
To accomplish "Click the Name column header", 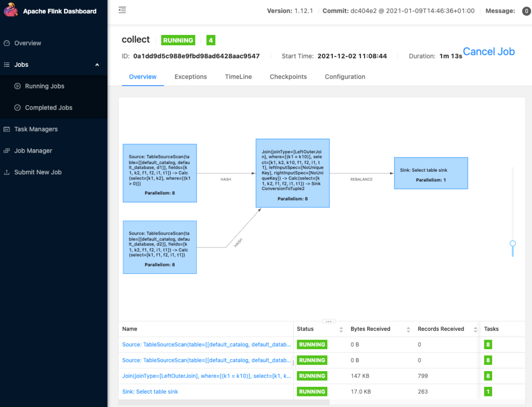I will click(x=130, y=329).
